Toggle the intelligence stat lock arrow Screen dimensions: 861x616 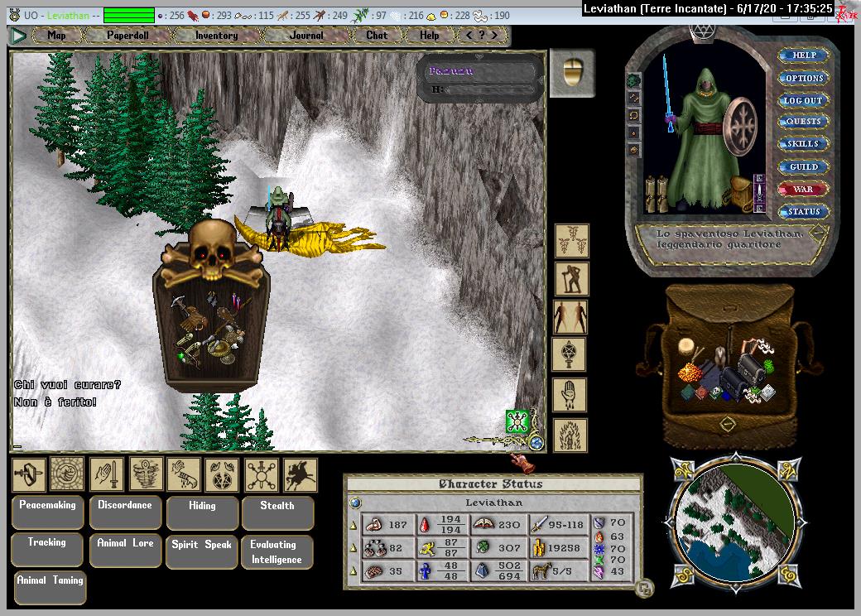(353, 571)
